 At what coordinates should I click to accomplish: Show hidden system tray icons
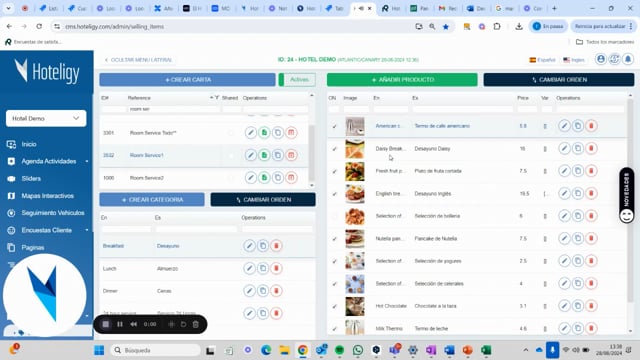click(x=526, y=350)
